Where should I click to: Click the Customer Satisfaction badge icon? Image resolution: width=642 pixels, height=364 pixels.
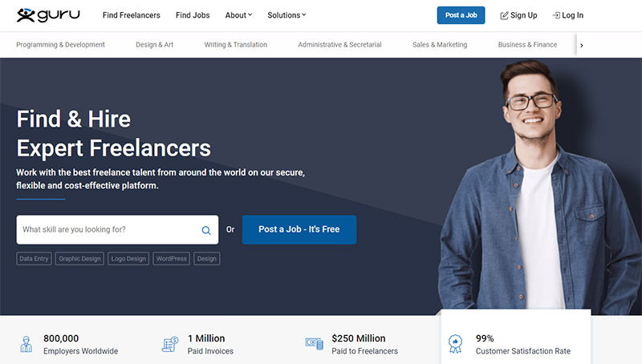click(455, 344)
